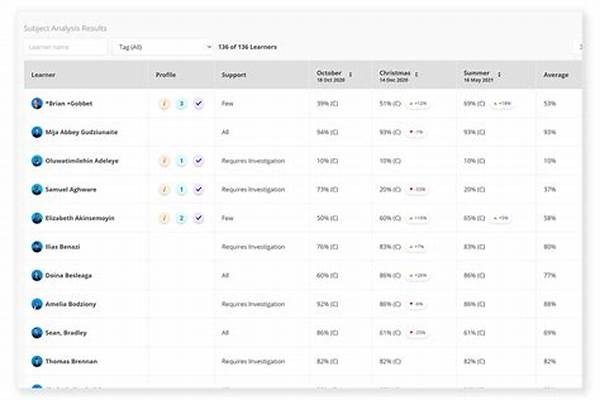Image resolution: width=600 pixels, height=400 pixels.
Task: Toggle the purple checkmark for Brian Gobbet
Action: [198, 103]
